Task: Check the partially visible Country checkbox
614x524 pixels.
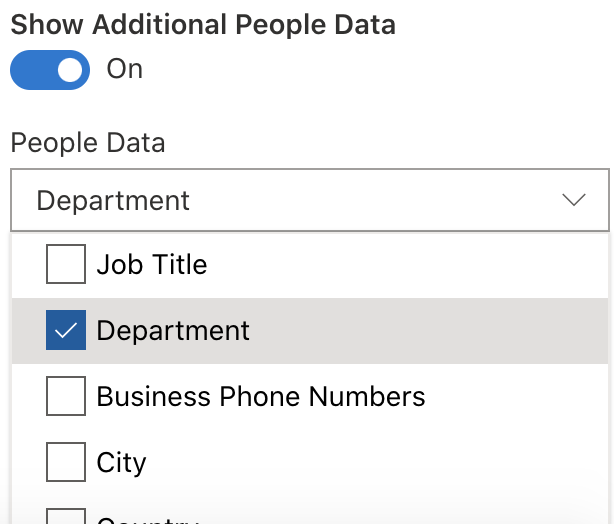Action: pos(66,517)
